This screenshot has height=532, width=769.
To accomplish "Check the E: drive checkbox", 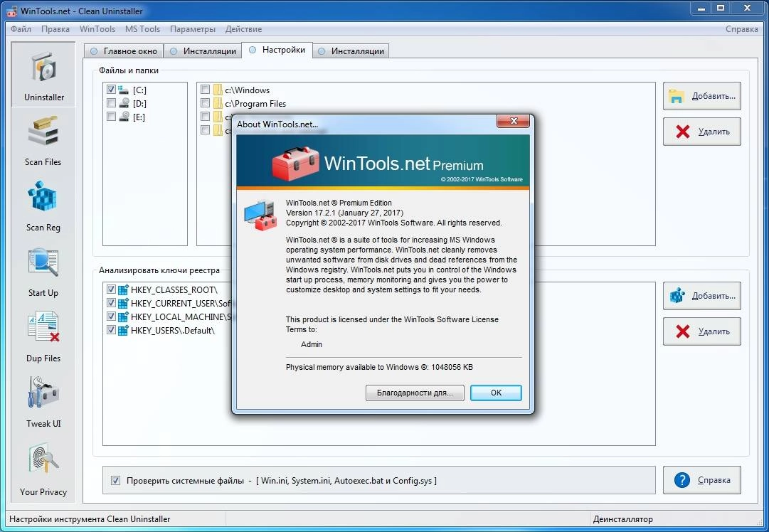I will coord(111,117).
